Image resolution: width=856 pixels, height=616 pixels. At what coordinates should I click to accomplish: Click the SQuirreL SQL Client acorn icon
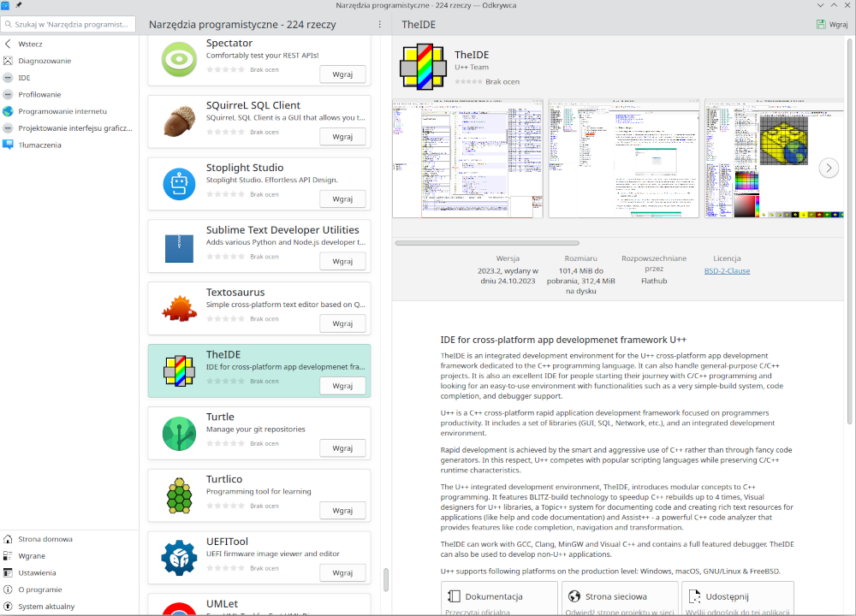[179, 121]
